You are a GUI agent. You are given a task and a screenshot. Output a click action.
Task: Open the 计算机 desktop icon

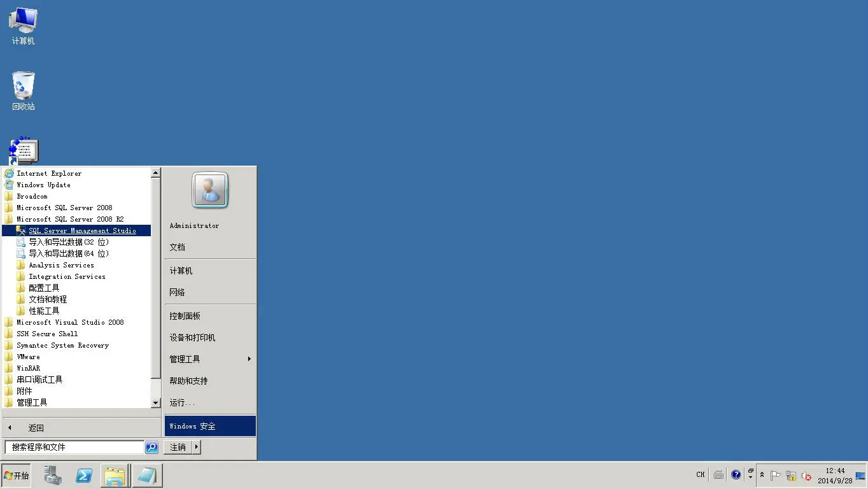(24, 26)
